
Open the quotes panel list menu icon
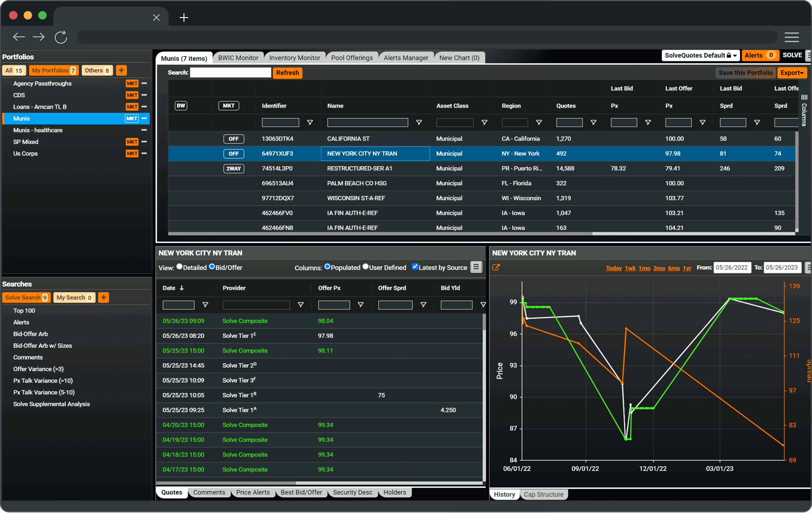pyautogui.click(x=476, y=267)
